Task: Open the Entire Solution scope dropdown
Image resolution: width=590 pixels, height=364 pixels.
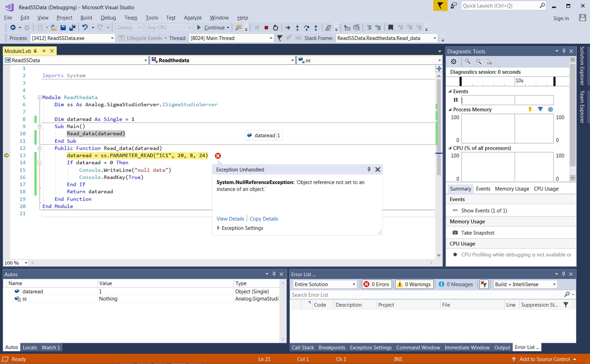Action: pos(325,284)
